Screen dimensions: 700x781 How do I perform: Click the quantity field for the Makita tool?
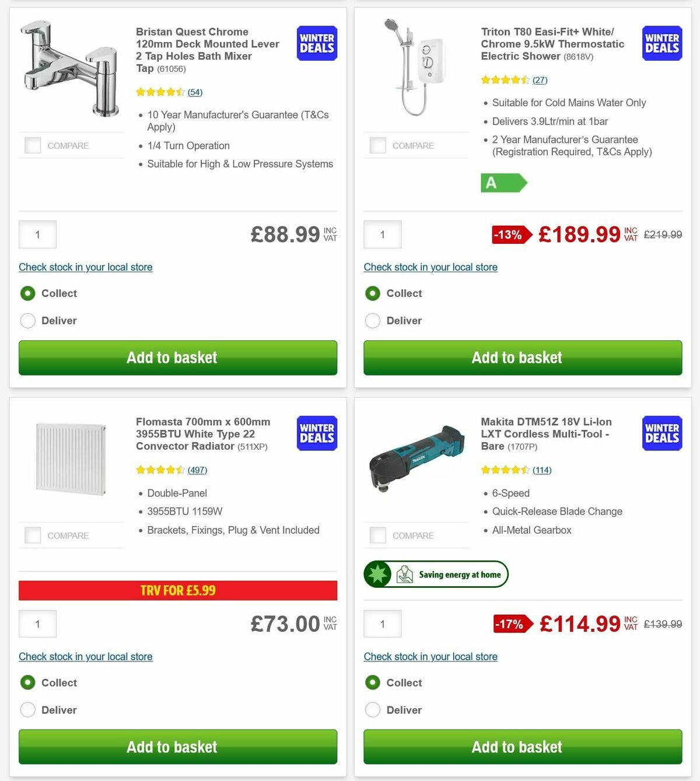point(382,624)
